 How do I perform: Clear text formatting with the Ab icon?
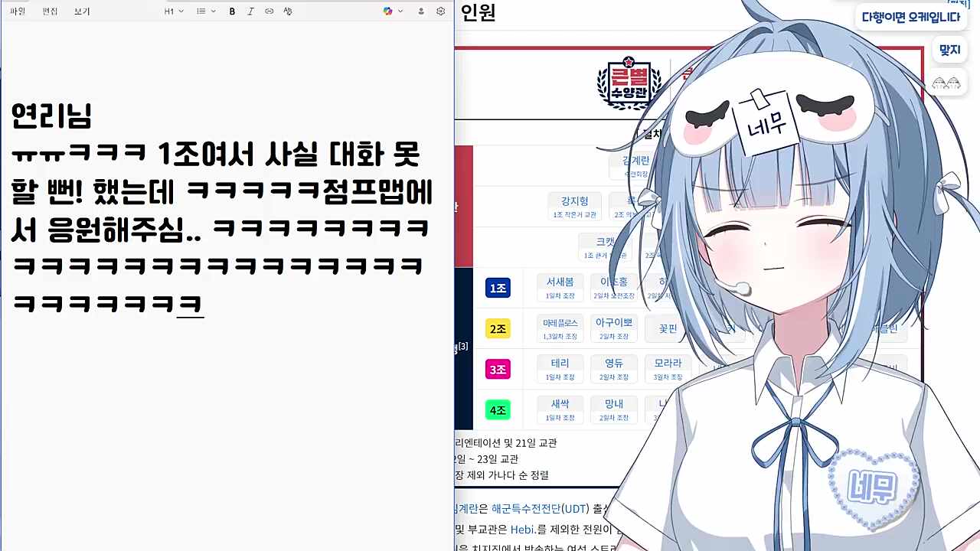click(x=287, y=11)
